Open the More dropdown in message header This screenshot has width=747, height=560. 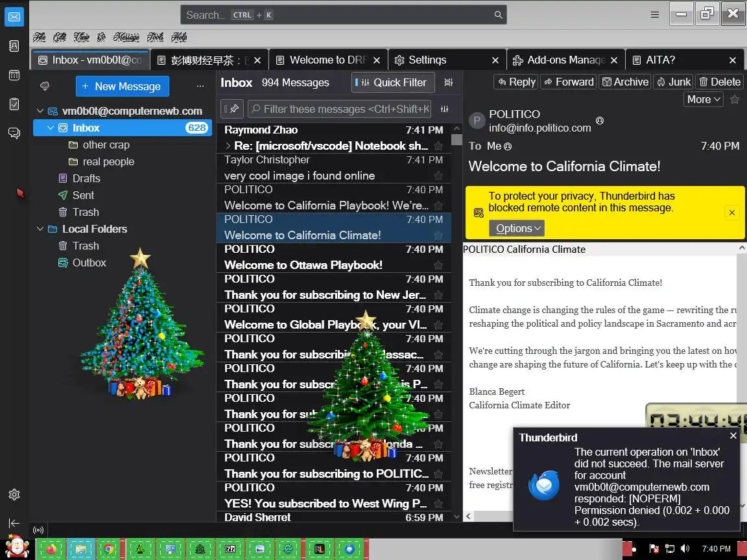click(x=703, y=99)
